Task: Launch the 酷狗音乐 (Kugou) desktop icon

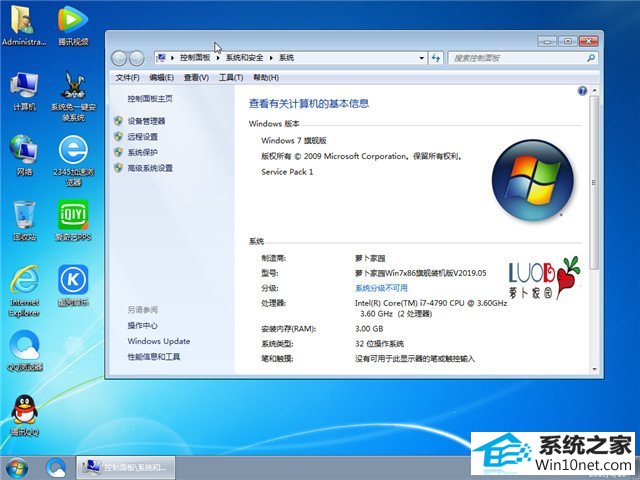Action: point(73,286)
